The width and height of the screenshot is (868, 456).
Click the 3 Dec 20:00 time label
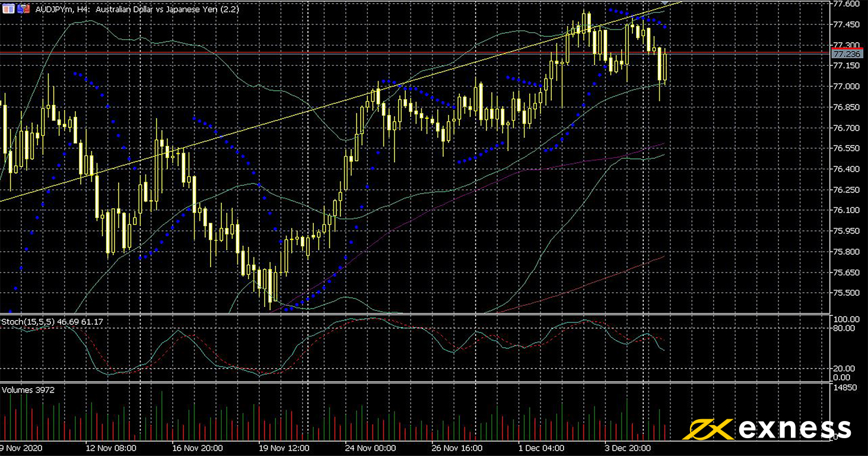pyautogui.click(x=628, y=448)
